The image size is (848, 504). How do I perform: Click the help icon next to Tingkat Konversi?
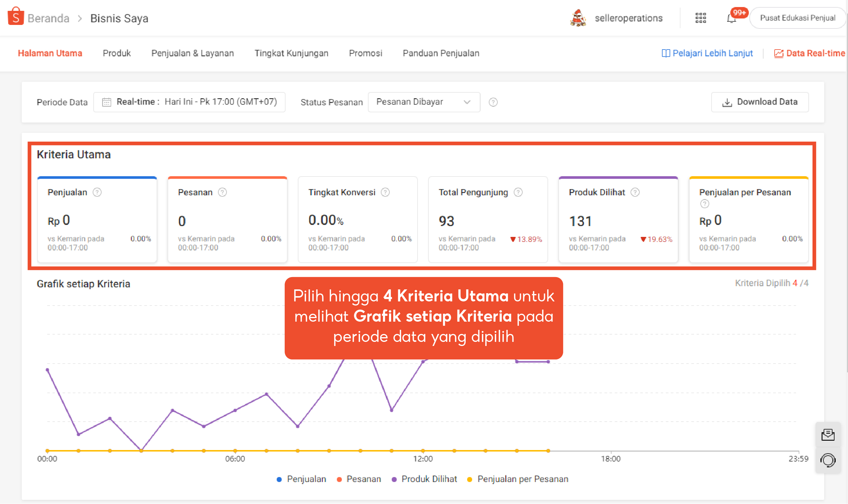[x=385, y=192]
